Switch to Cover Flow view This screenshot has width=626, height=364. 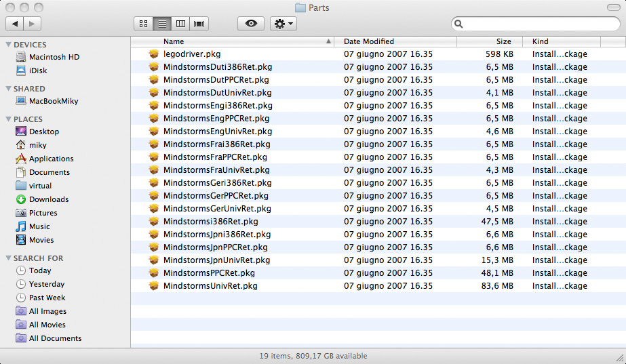[199, 24]
